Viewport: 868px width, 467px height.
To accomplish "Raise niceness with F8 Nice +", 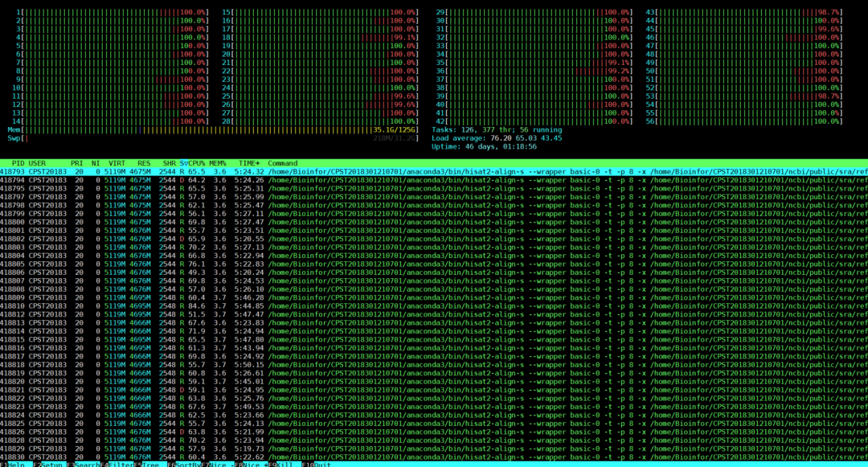I will pos(251,465).
